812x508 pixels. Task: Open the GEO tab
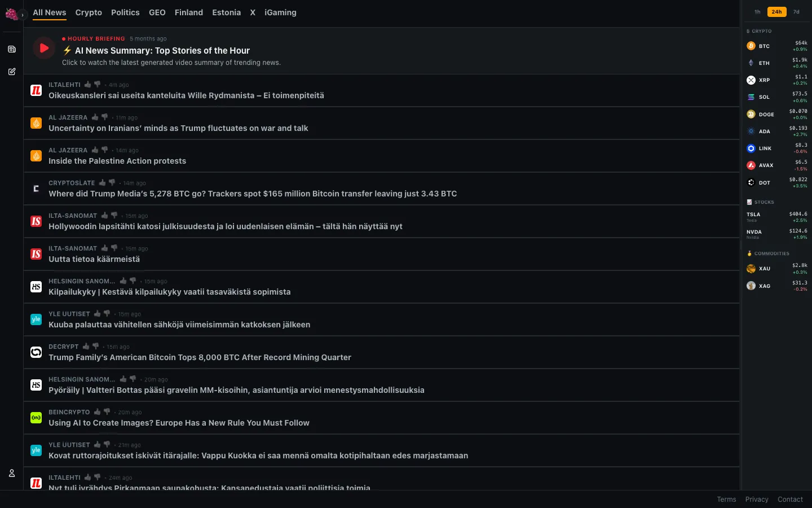pos(157,12)
